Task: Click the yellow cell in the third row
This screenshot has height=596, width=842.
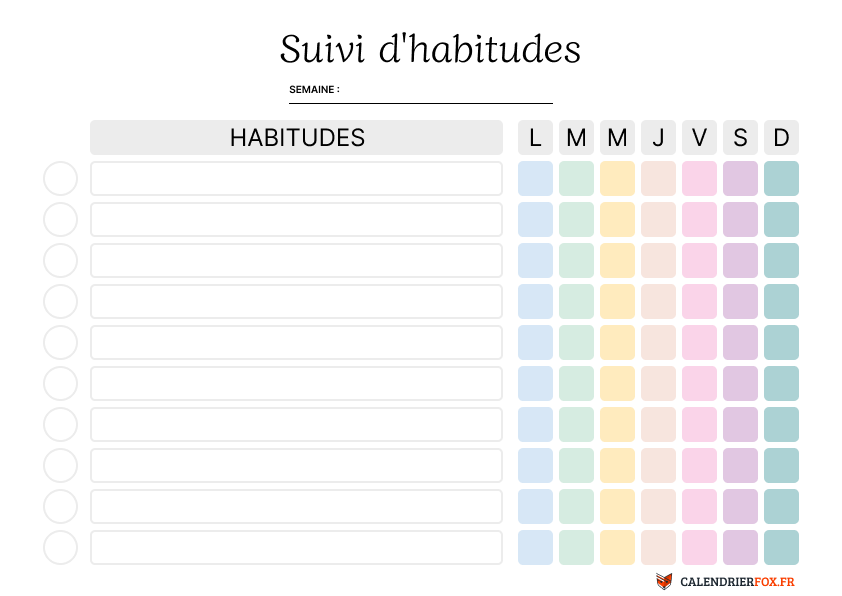Action: pos(617,261)
